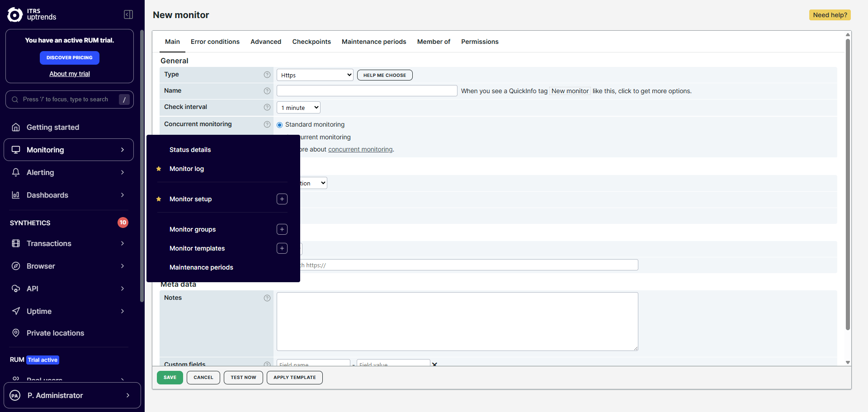This screenshot has height=412, width=868.
Task: Unstar the Monitor setup favorite
Action: coord(159,199)
